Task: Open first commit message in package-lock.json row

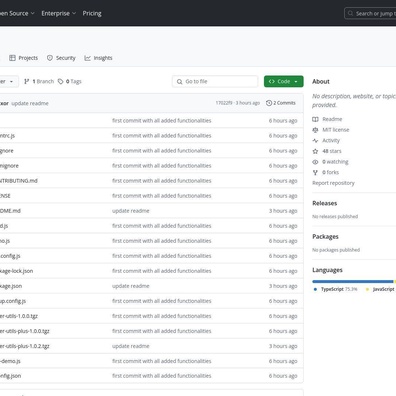Action: [162, 271]
